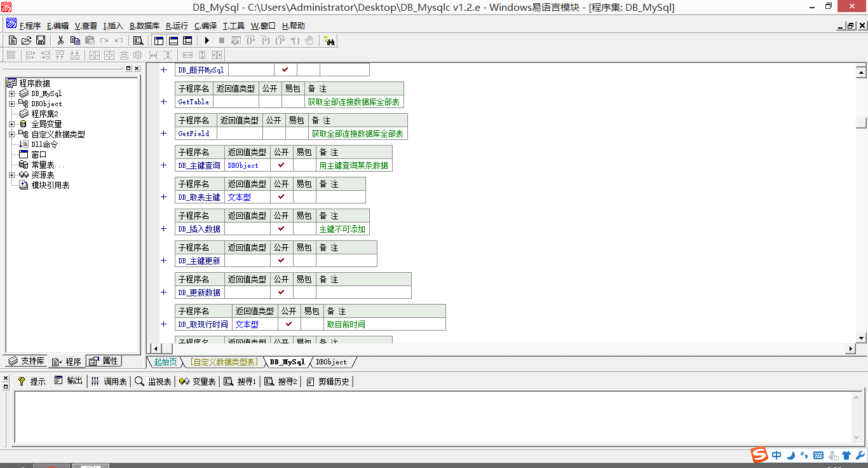Click the hand breakpoint toolbar icon
Screen dimensions: 868x468
coord(309,40)
